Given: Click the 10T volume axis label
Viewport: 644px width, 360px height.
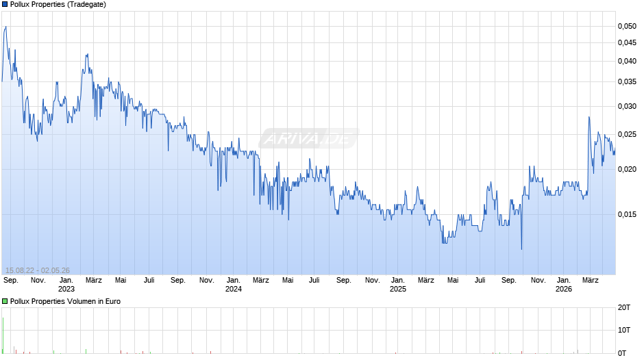Looking at the screenshot, I should (x=624, y=330).
